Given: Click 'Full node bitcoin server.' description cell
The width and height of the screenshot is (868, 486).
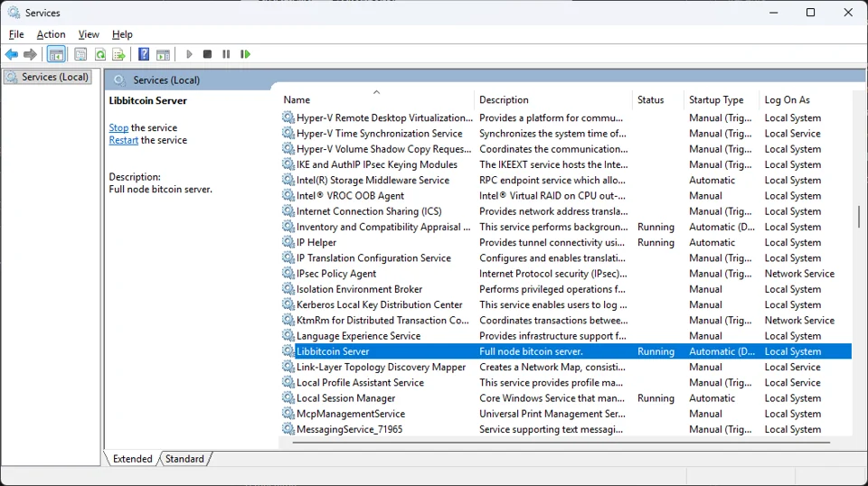Looking at the screenshot, I should 531,351.
